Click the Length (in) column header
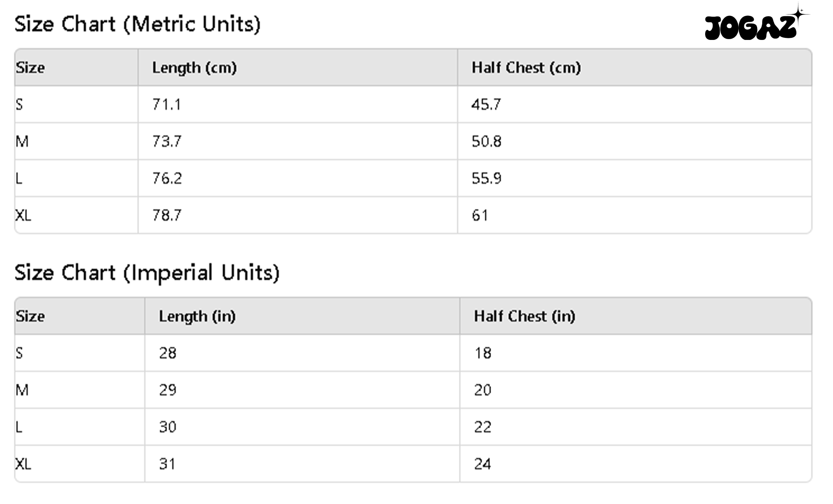Image resolution: width=833 pixels, height=504 pixels. pos(197,316)
